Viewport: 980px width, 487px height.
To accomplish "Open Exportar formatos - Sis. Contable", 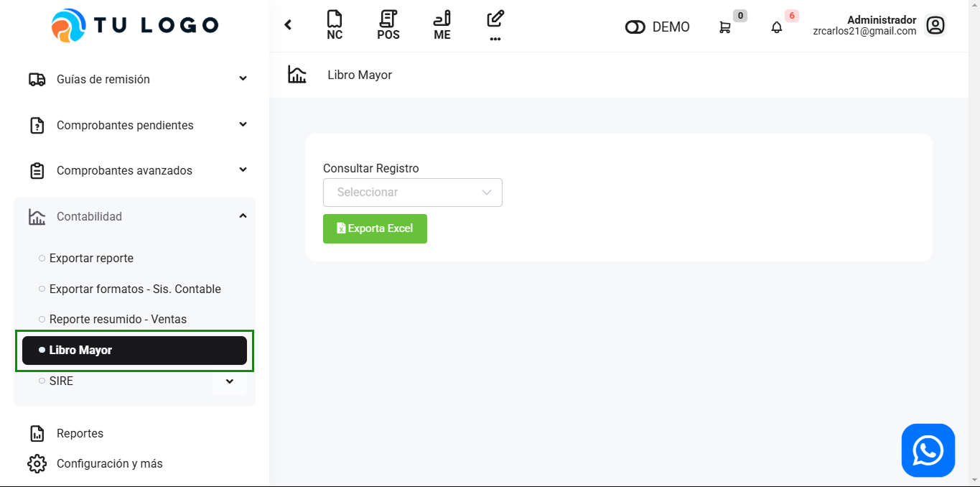I will (135, 289).
